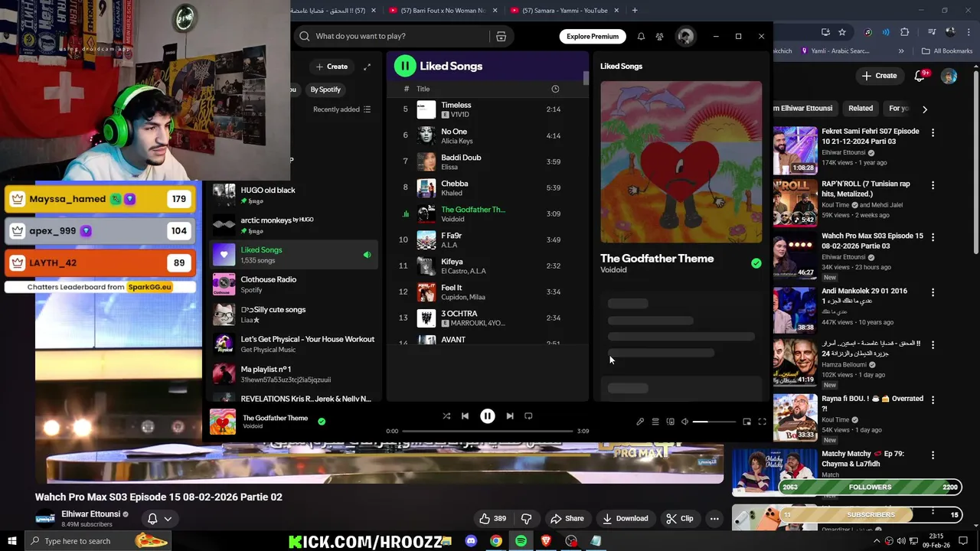Open Spotify miniplayer icon
The height and width of the screenshot is (551, 980).
(746, 422)
